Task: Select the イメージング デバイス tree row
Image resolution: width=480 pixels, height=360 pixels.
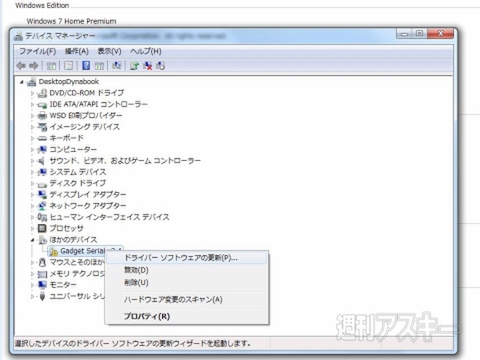Action: point(84,127)
